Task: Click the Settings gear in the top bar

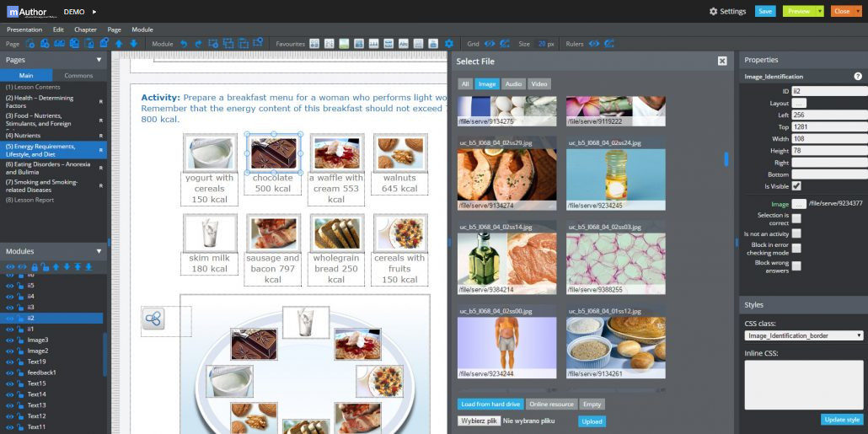Action: coord(714,11)
